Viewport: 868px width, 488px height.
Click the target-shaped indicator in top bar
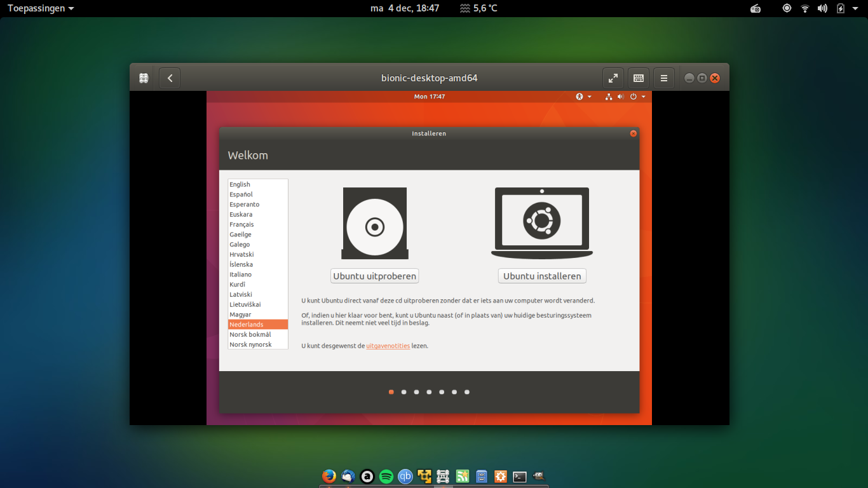pos(787,8)
